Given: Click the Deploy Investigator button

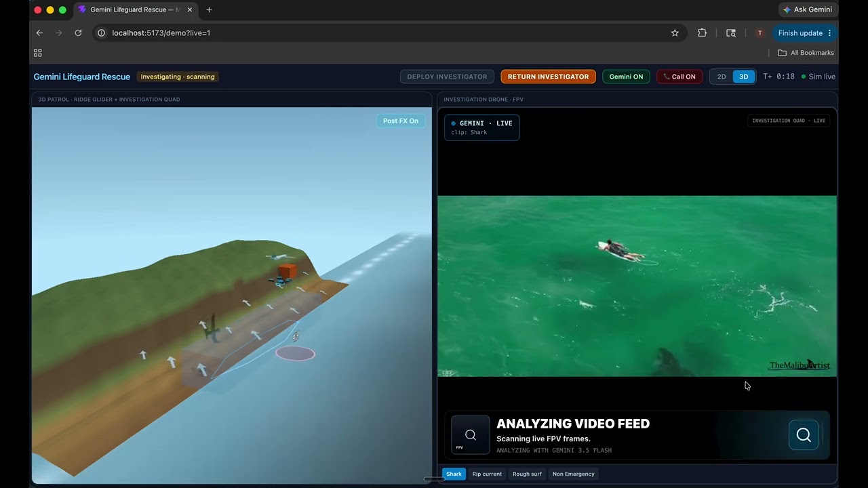Looking at the screenshot, I should (447, 77).
